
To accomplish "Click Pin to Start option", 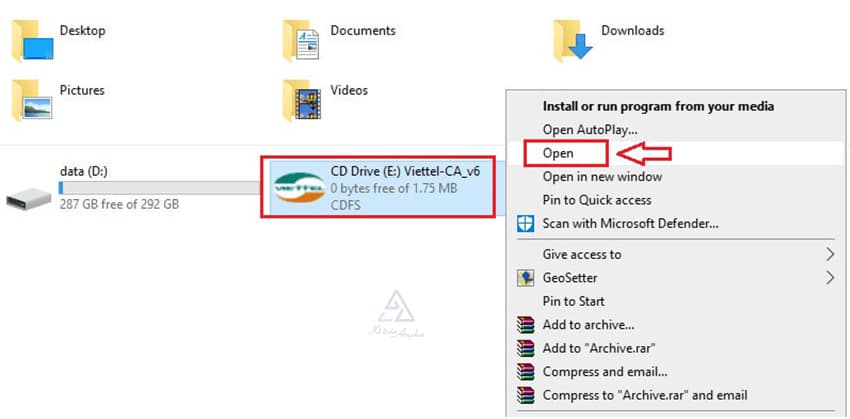I will tap(573, 301).
